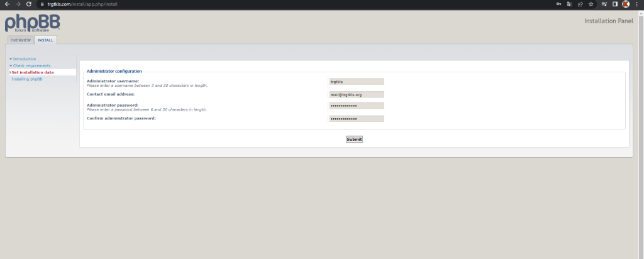Click the share page icon
The width and height of the screenshot is (644, 259).
click(x=580, y=4)
